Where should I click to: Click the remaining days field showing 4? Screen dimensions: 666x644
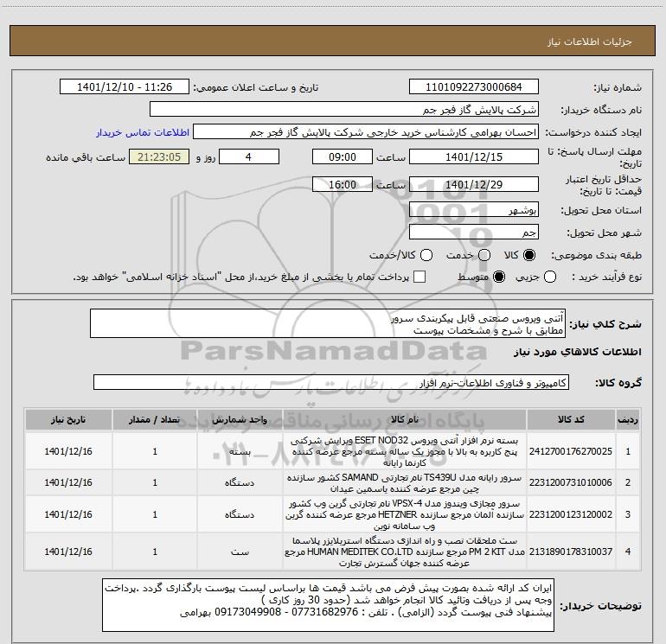pyautogui.click(x=249, y=157)
